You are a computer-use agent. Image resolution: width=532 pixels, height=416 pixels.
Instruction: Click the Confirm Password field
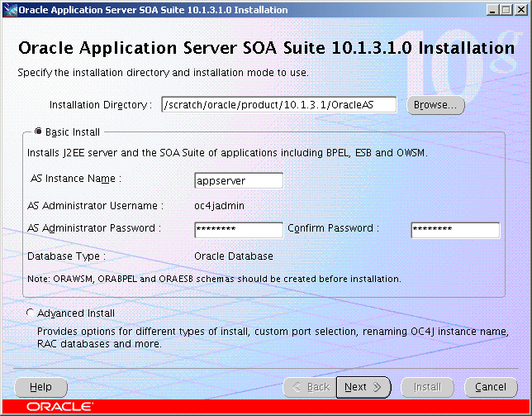(x=455, y=230)
